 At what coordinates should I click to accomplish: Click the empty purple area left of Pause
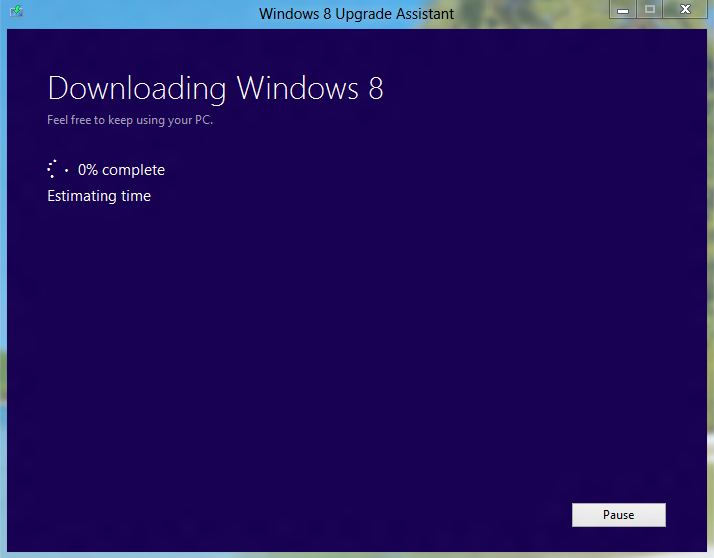[400, 515]
